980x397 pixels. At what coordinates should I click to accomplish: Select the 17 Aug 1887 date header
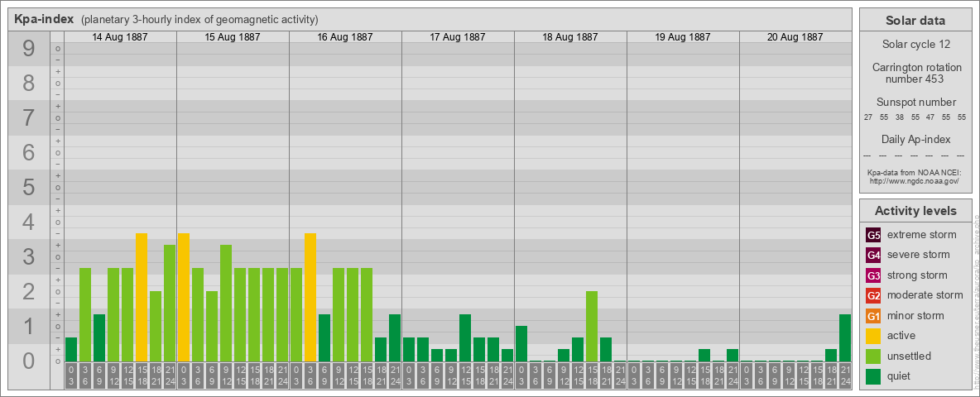(458, 37)
